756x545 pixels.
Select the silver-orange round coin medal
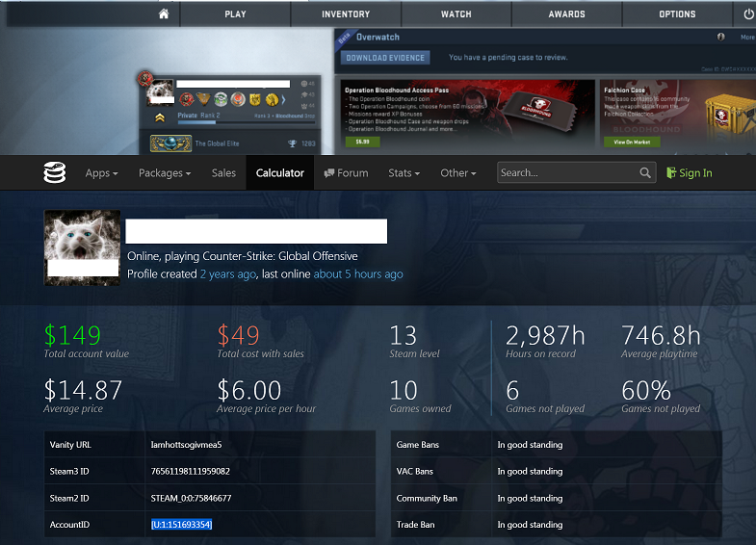(x=238, y=99)
